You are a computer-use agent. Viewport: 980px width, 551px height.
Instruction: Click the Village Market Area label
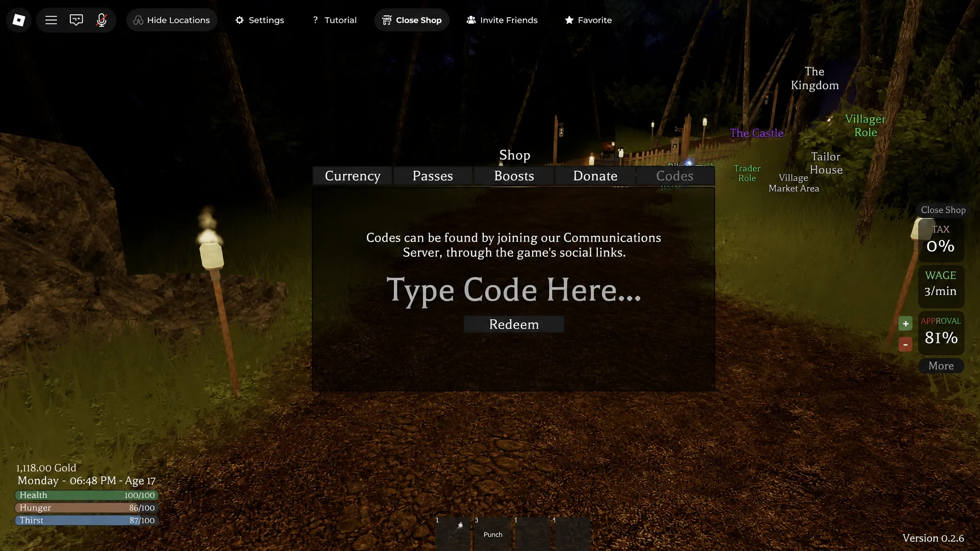coord(794,183)
